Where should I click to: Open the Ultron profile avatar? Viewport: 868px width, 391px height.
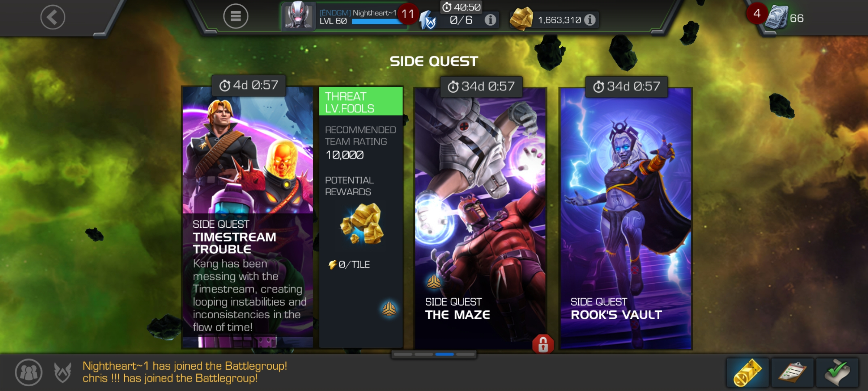click(x=298, y=16)
